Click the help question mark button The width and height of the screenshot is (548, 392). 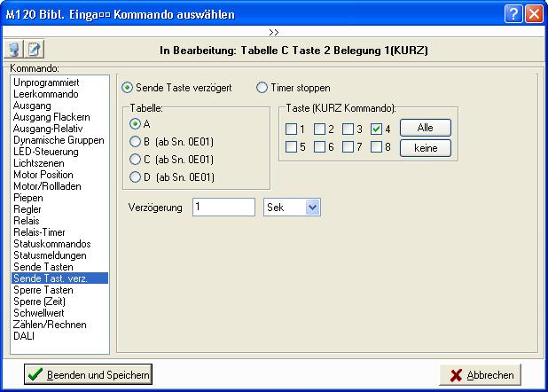pos(514,14)
